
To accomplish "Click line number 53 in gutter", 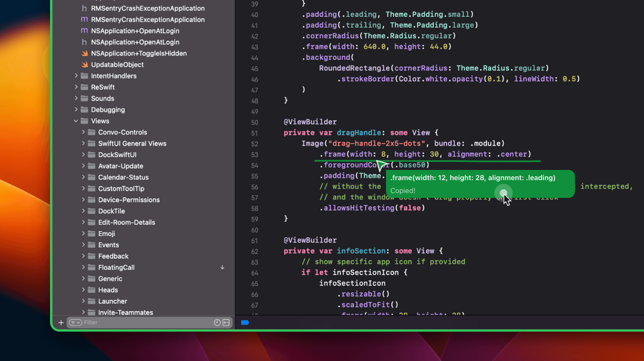I will 254,155.
